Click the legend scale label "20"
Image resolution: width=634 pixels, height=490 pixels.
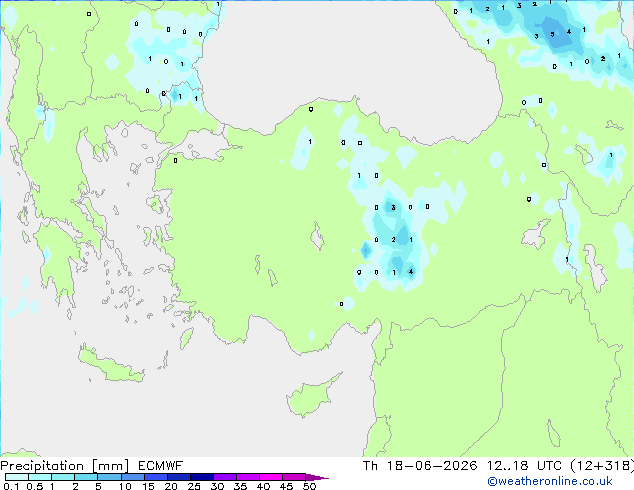tap(171, 486)
